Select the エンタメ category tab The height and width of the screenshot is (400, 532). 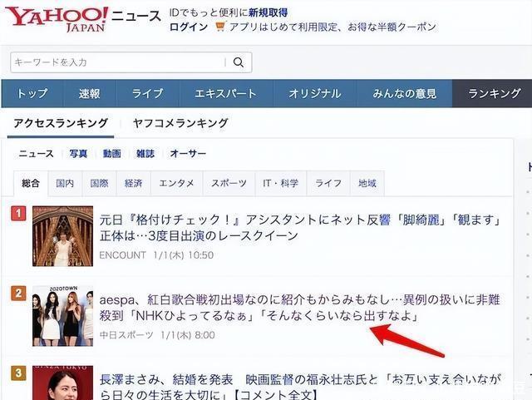click(x=176, y=184)
